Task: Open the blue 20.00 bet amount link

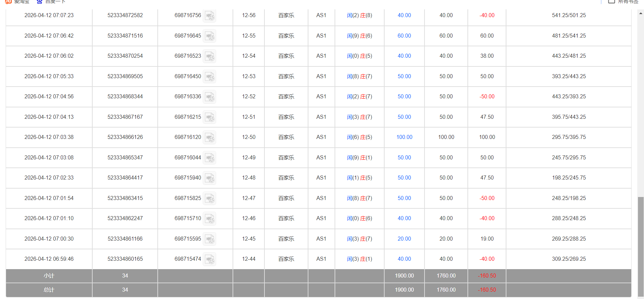Action: pyautogui.click(x=404, y=239)
